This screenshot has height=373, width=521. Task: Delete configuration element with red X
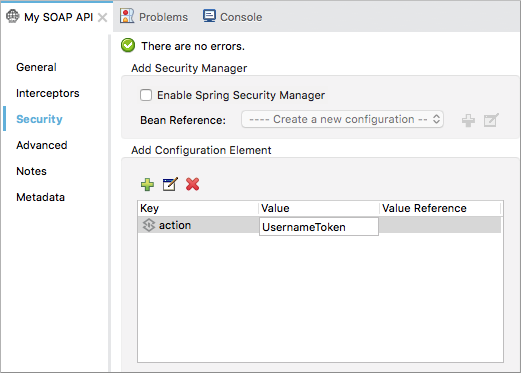(x=193, y=184)
